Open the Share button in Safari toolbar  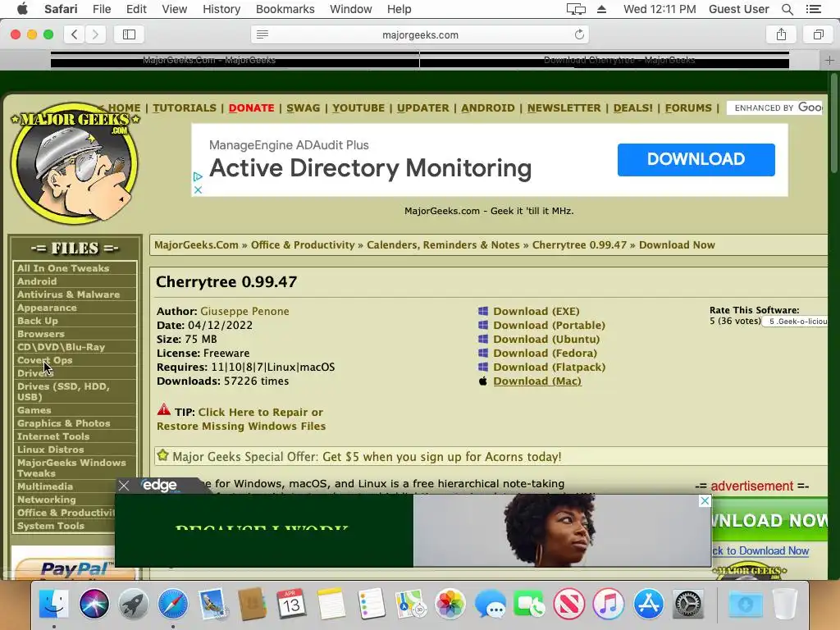coord(781,34)
